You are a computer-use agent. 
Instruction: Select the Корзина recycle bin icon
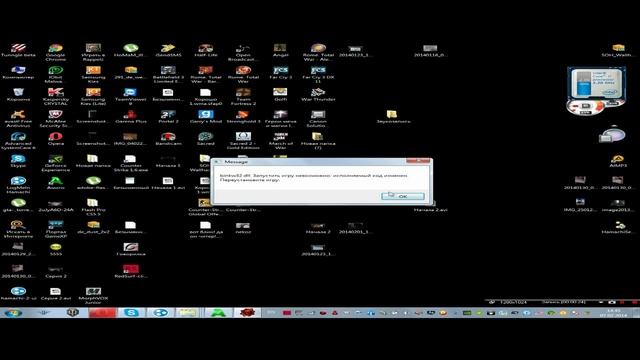coord(18,95)
